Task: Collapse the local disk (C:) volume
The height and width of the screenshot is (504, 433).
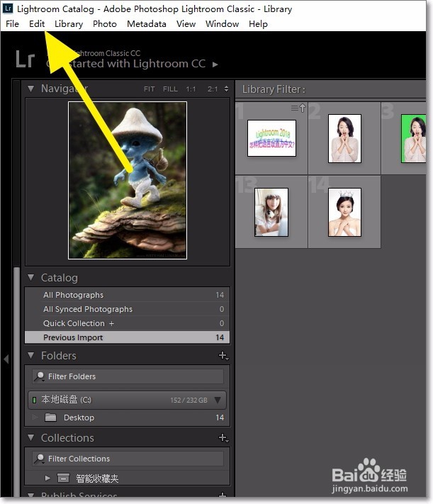Action: point(218,401)
